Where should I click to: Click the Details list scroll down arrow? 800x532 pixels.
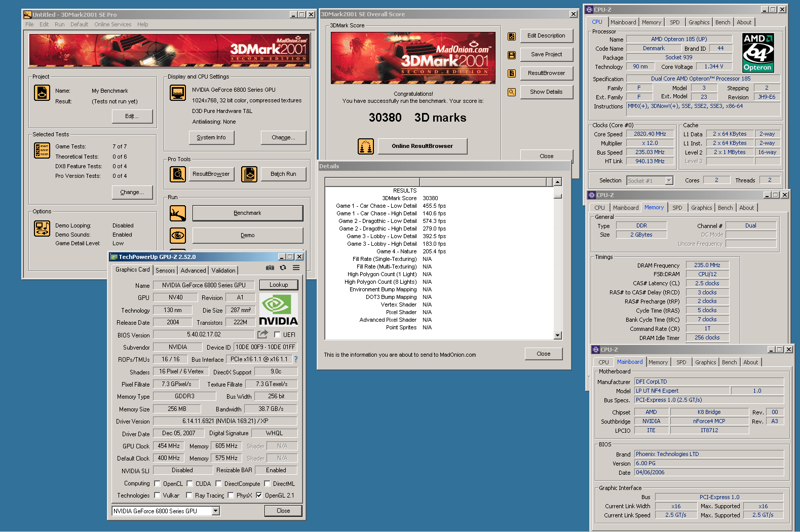coord(558,335)
